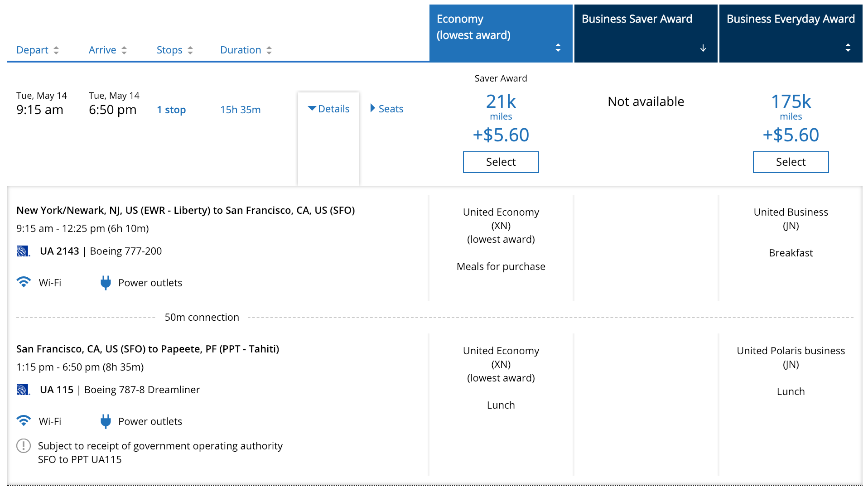Click the warning icon for government authority notice
Viewport: 868px width, 492px height.
coord(24,446)
